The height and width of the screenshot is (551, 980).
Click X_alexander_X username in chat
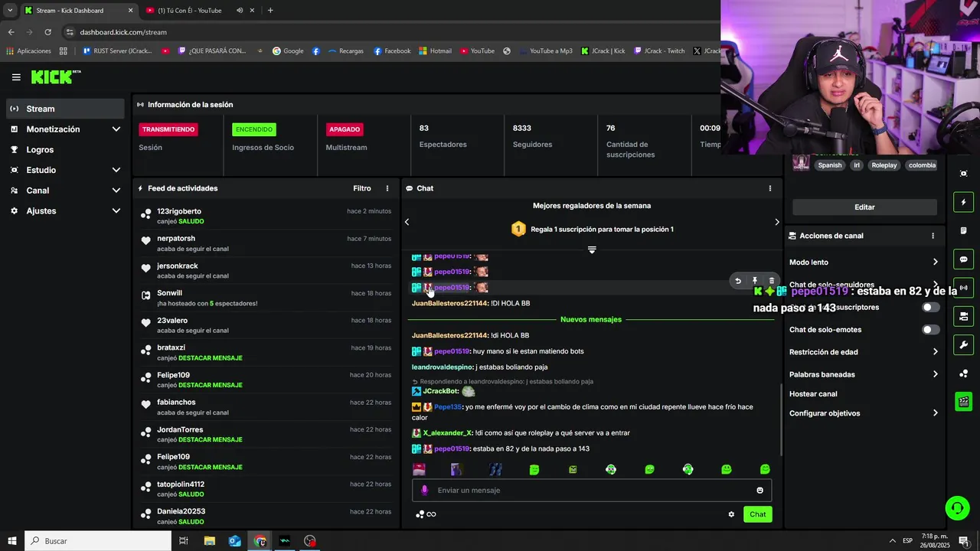coord(448,433)
